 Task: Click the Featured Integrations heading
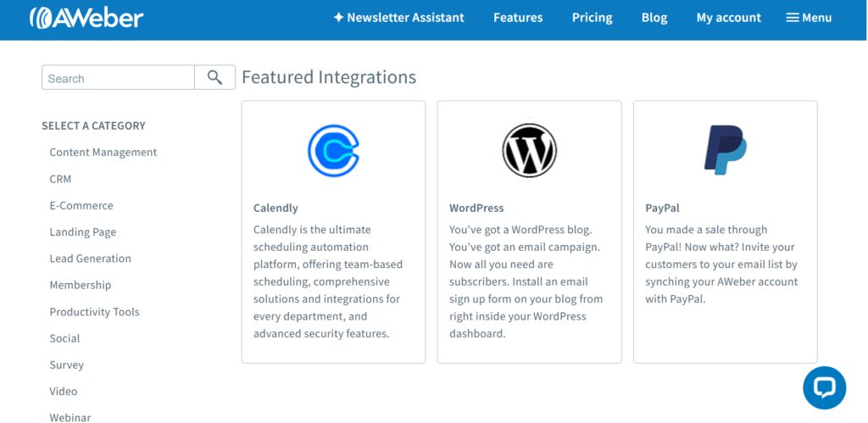[329, 77]
